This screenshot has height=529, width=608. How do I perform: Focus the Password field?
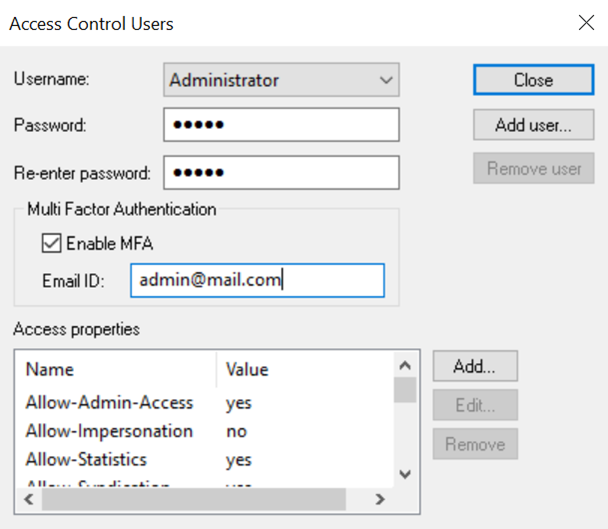click(281, 125)
